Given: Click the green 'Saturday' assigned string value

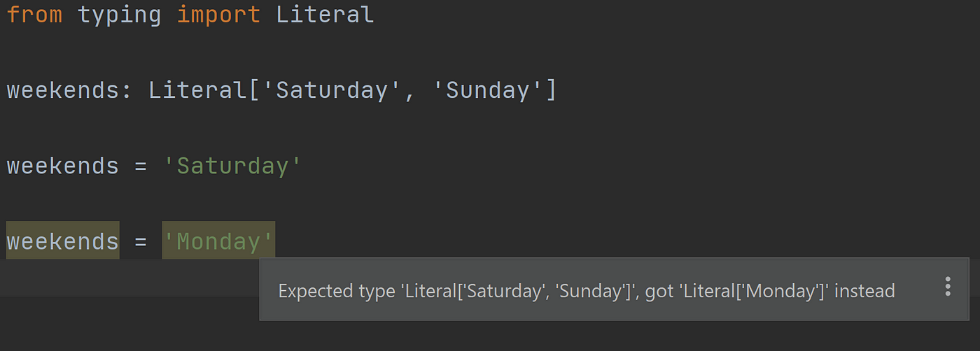Looking at the screenshot, I should pos(232,166).
